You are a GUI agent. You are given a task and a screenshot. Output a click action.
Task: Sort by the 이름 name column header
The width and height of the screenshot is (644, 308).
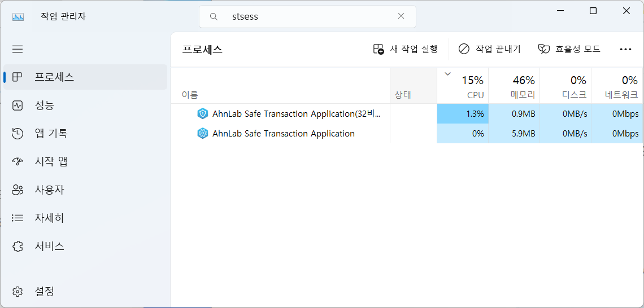click(280, 85)
